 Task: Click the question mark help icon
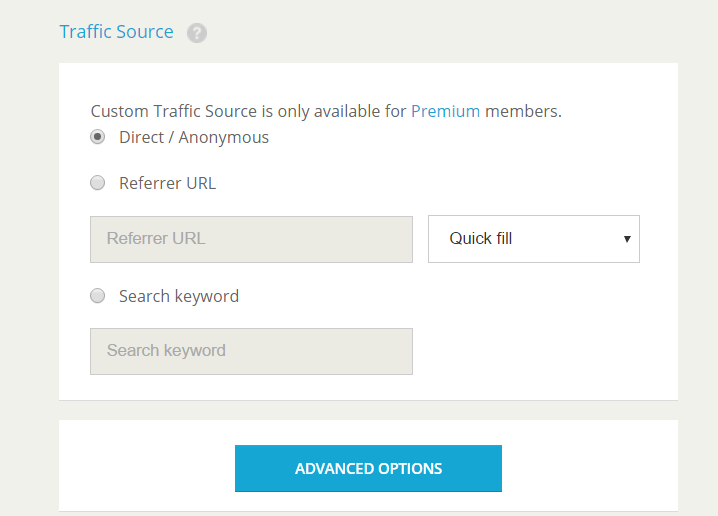197,33
